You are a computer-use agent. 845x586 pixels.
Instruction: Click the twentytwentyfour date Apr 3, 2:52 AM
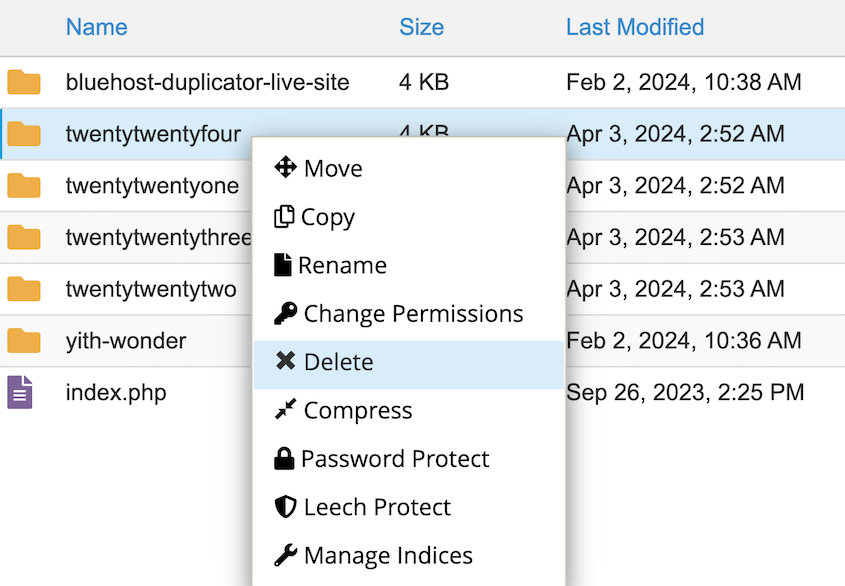pos(675,134)
